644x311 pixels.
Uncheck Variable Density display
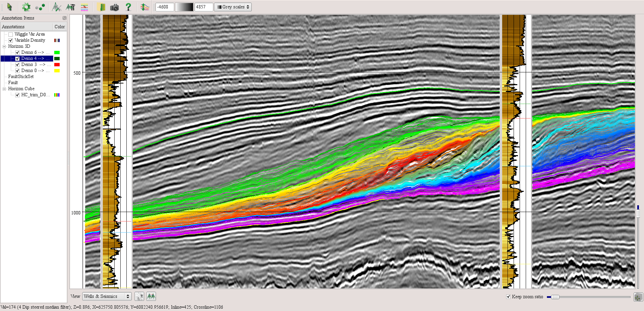[11, 40]
